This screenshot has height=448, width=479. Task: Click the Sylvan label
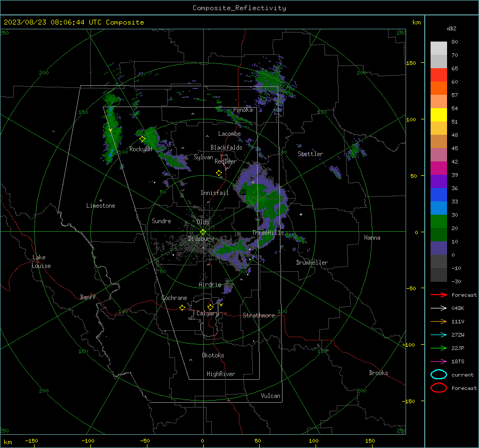203,157
